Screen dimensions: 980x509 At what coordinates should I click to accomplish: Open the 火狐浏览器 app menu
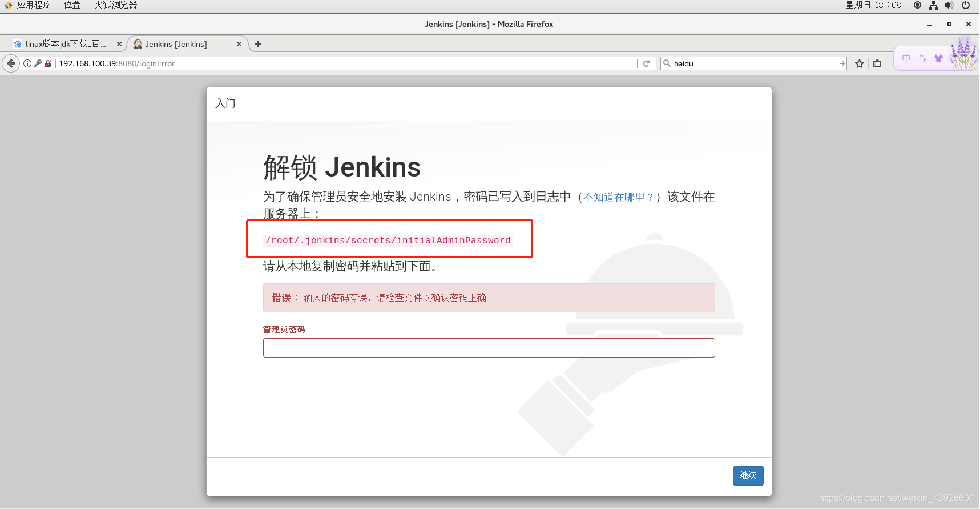pos(116,5)
